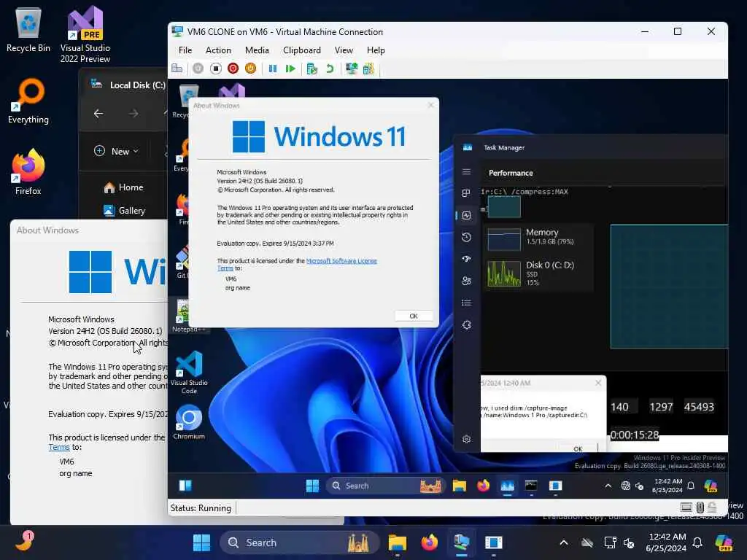Click host taskbar Start button
747x560 pixels.
201,542
